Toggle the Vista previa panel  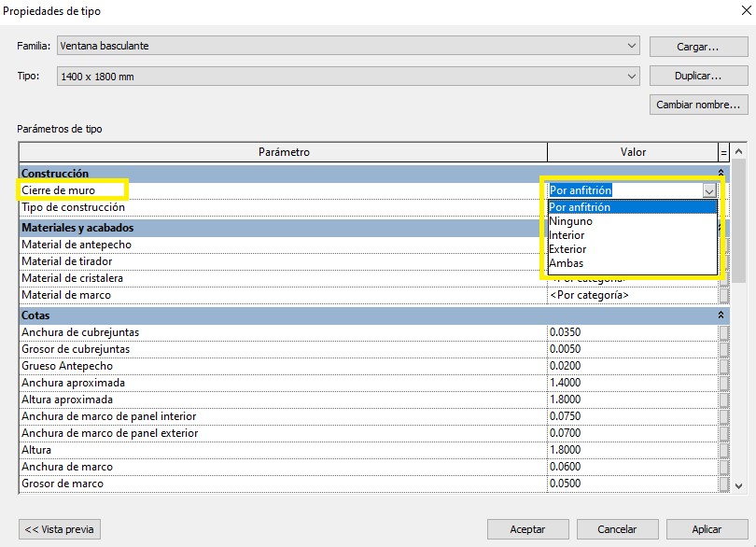59,529
